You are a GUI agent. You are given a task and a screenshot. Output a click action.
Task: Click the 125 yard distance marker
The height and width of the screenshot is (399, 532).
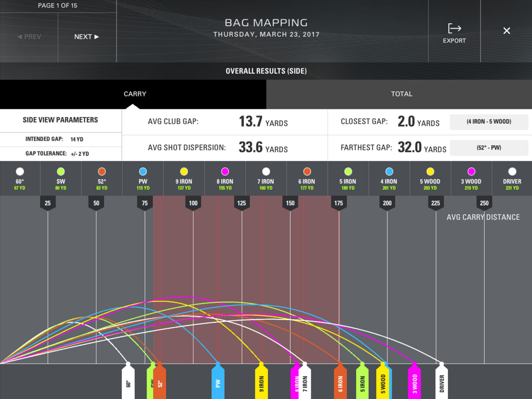coord(242,203)
